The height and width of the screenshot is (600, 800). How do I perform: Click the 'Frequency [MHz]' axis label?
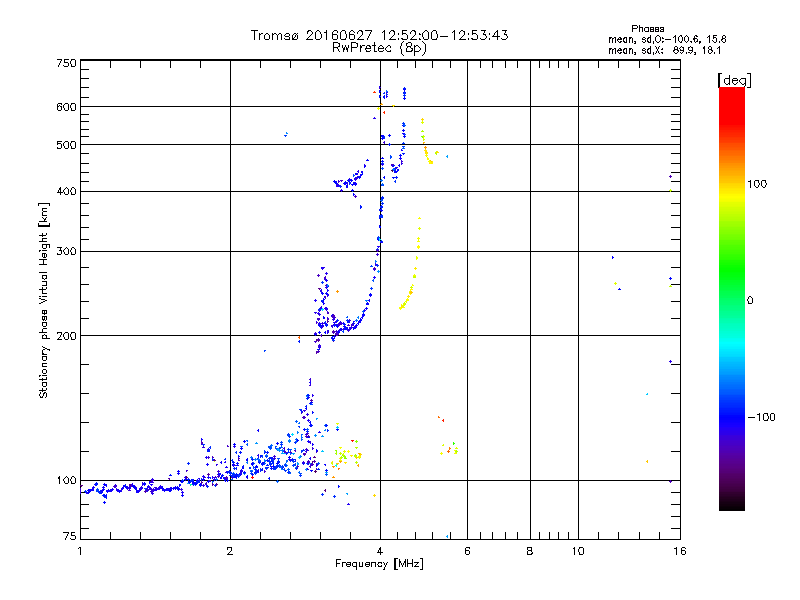point(379,564)
